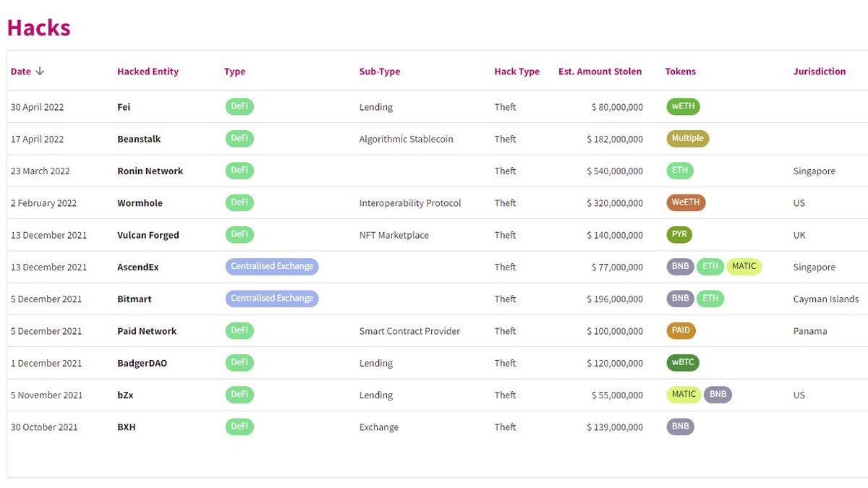Open the Fei hacked entity entry

point(124,107)
